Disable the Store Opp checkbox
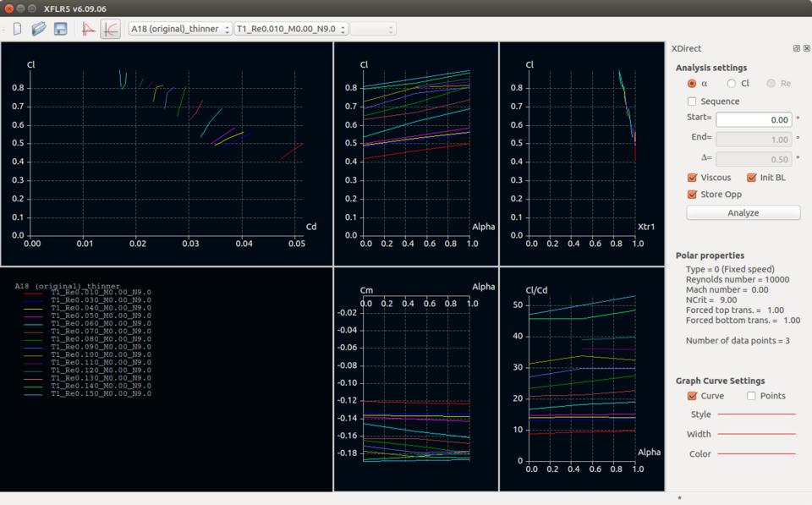Viewport: 812px width, 505px height. coord(692,195)
